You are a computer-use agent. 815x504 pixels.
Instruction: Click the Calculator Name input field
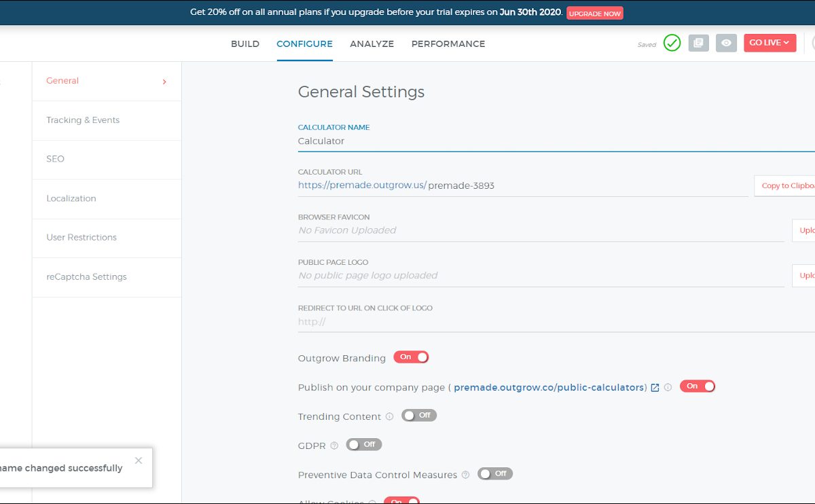click(543, 141)
